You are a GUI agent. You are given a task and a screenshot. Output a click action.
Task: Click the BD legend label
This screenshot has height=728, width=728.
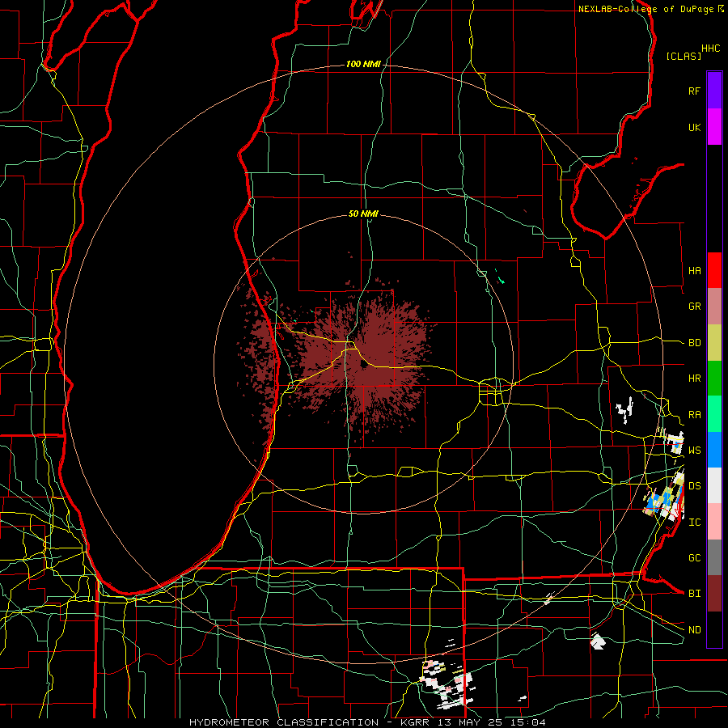point(694,343)
